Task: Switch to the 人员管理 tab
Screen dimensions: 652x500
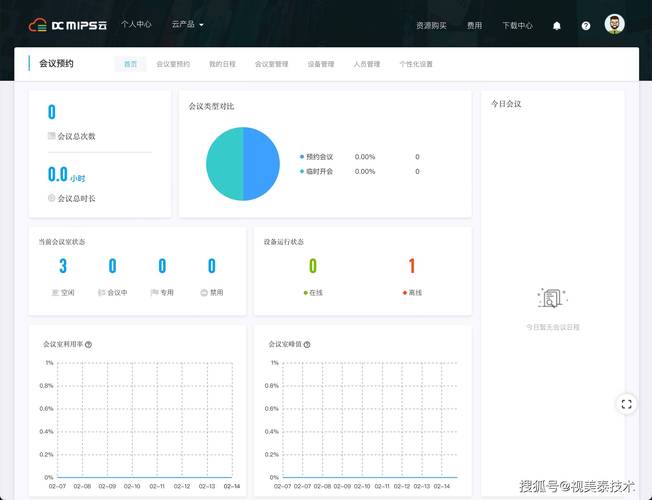Action: pos(367,64)
